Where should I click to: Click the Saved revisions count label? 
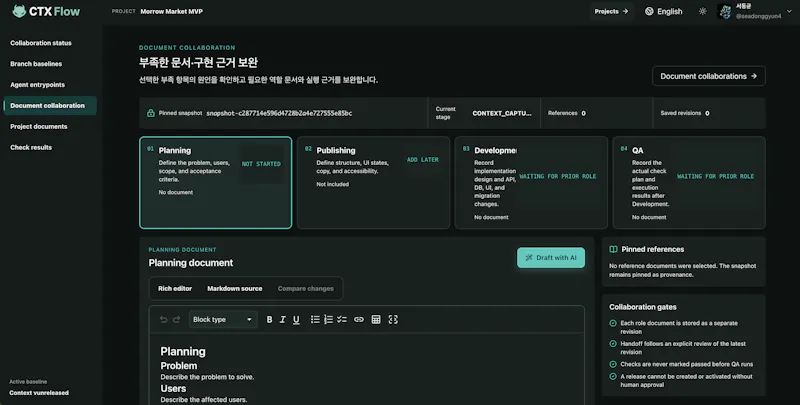tap(685, 113)
